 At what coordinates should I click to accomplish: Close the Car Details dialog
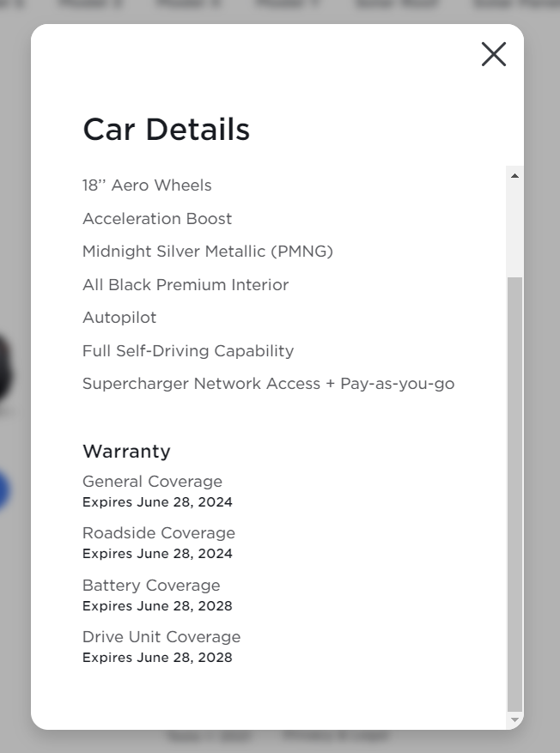pyautogui.click(x=494, y=54)
